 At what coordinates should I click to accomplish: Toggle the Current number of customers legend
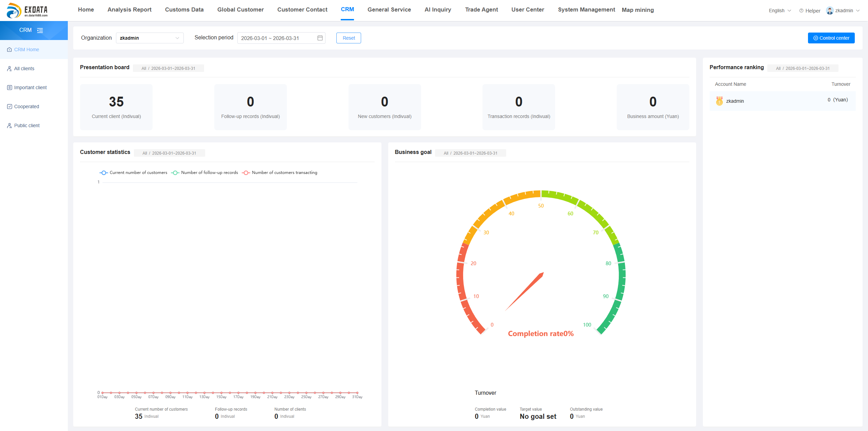point(133,172)
